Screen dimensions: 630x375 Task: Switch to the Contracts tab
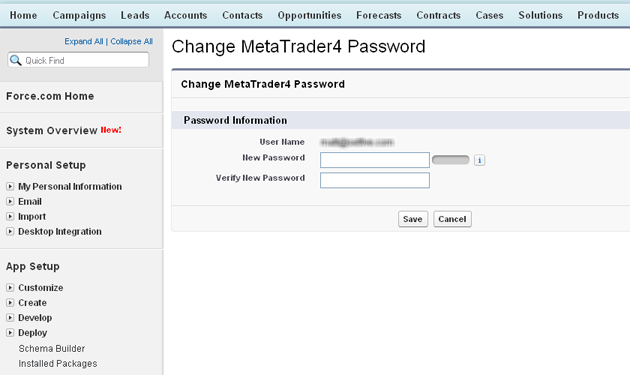pos(438,15)
